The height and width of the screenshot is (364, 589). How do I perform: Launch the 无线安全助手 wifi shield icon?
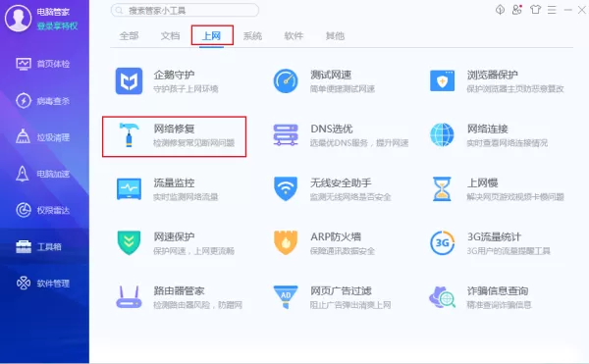click(x=286, y=188)
